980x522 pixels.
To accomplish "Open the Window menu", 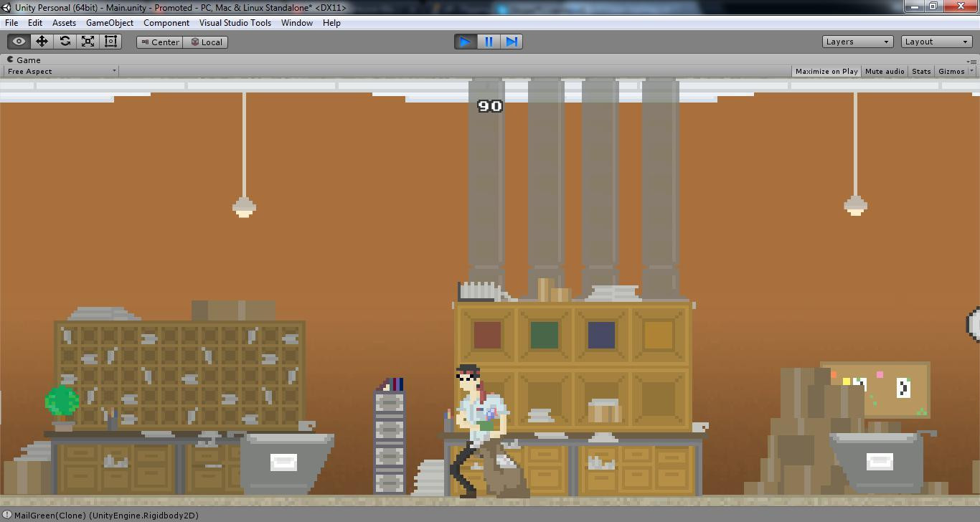I will click(x=296, y=23).
